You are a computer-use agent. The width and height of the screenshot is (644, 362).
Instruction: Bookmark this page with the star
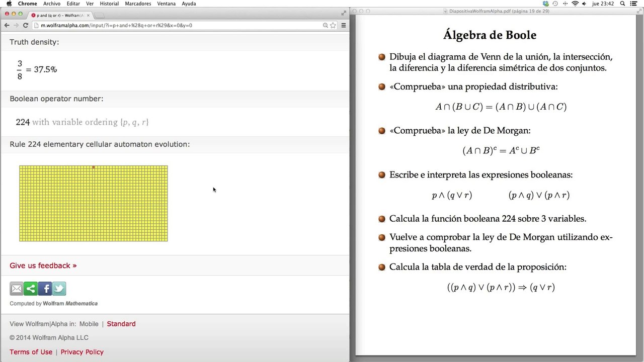pyautogui.click(x=333, y=25)
